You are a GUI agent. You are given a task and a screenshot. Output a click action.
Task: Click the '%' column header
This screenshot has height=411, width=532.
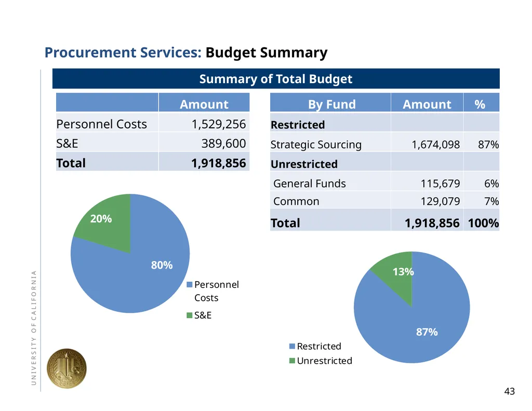coord(480,104)
